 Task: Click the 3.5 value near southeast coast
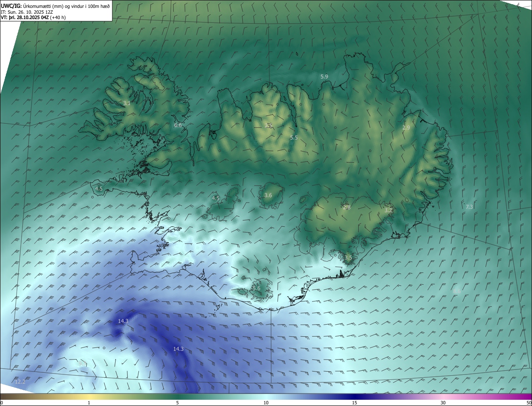[348, 257]
